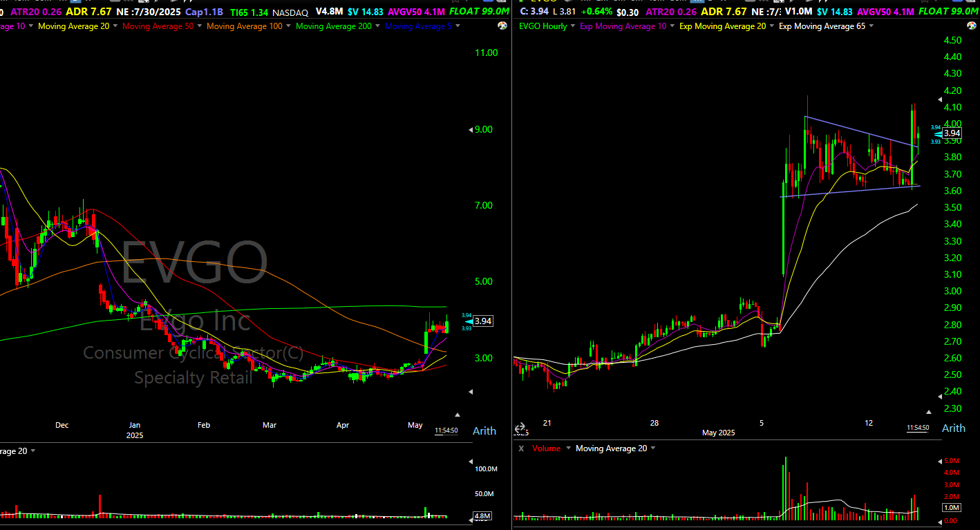Image resolution: width=980 pixels, height=530 pixels.
Task: Open the EVGO Hourly plot dropdown
Action: click(x=574, y=26)
